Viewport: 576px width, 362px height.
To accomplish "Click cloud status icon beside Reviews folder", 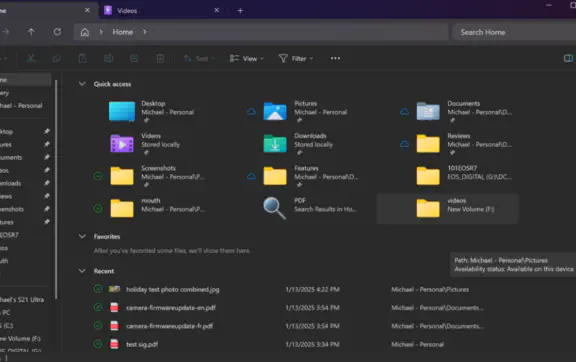I will point(404,144).
